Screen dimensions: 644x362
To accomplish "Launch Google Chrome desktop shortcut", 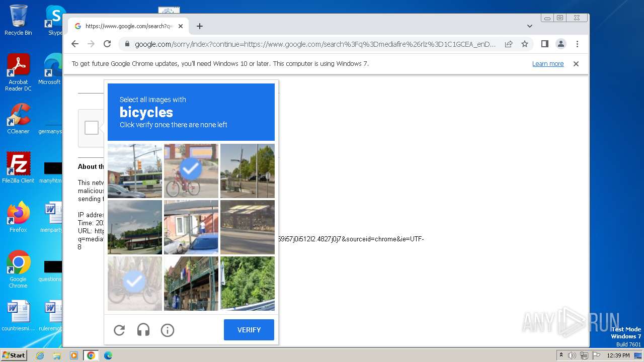I will point(18,269).
